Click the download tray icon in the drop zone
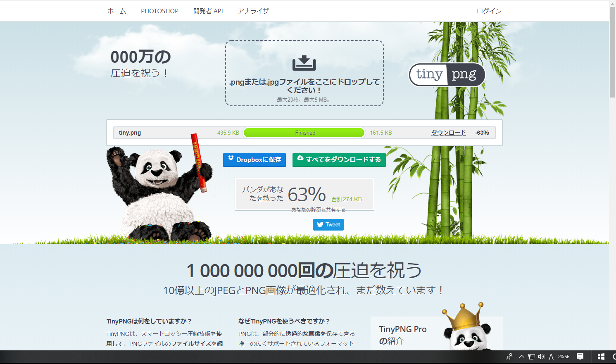 click(304, 63)
